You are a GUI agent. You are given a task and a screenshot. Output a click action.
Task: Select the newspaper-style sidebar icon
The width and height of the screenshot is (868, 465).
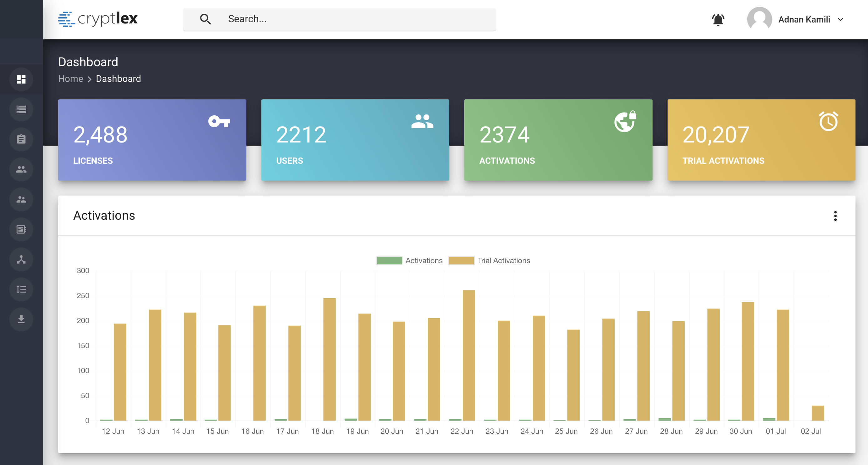click(21, 229)
